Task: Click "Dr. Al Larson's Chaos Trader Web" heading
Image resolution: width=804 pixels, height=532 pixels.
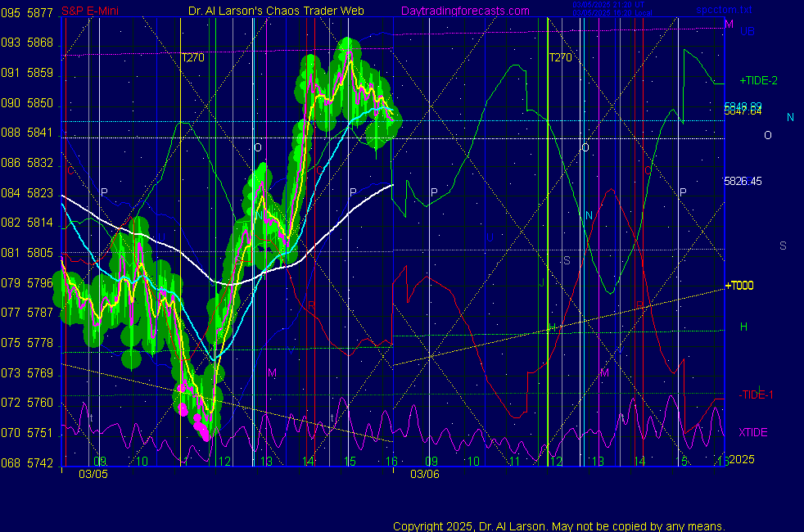Action: [276, 11]
